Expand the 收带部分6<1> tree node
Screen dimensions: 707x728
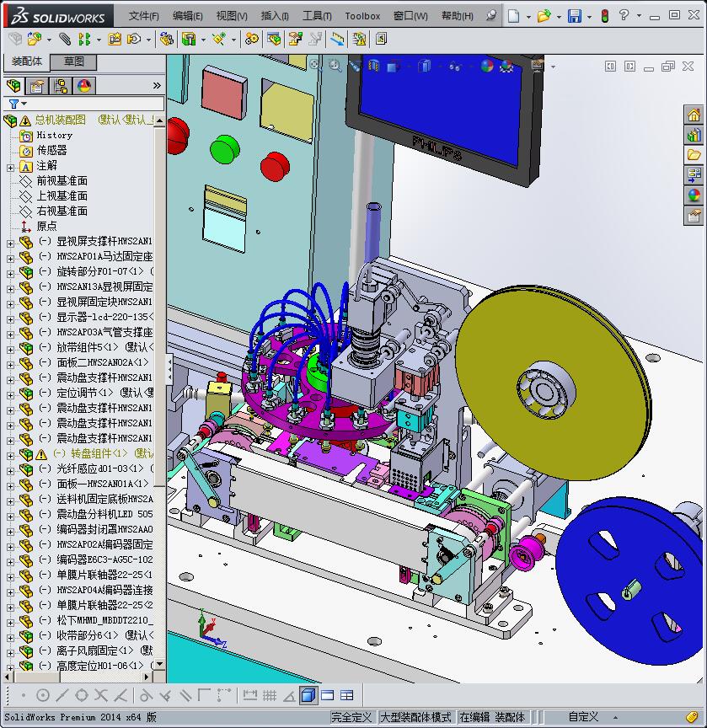[x=10, y=638]
